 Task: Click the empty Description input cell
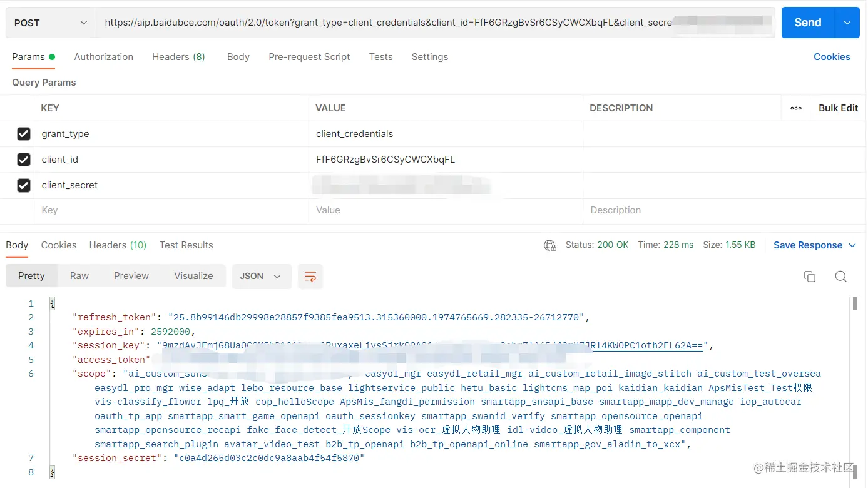(724, 211)
